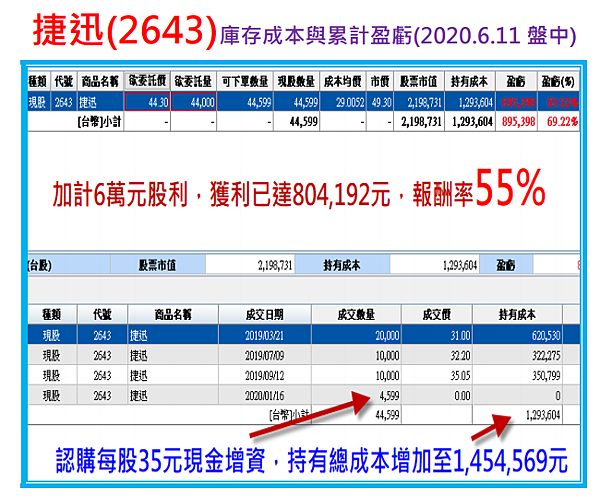Click 股票市值 label in the summary bar

tap(157, 265)
